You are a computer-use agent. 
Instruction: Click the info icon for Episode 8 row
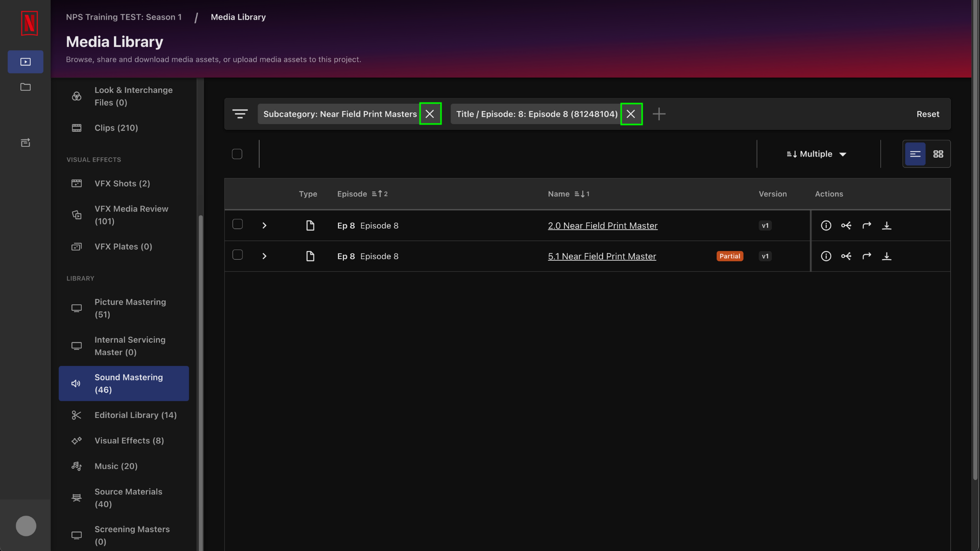point(826,226)
